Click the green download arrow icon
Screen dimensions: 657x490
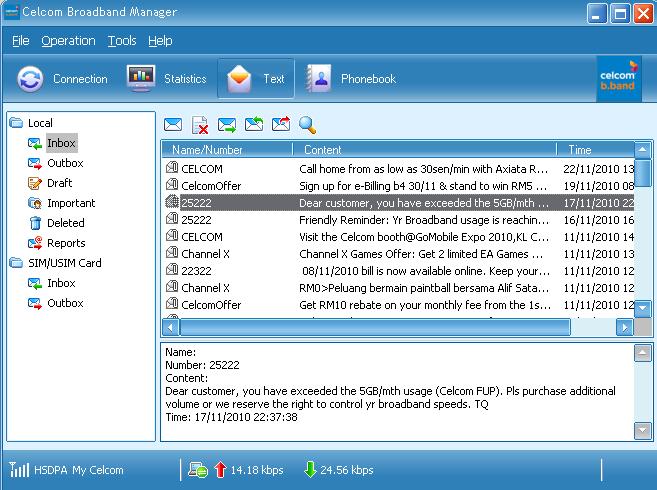[310, 469]
